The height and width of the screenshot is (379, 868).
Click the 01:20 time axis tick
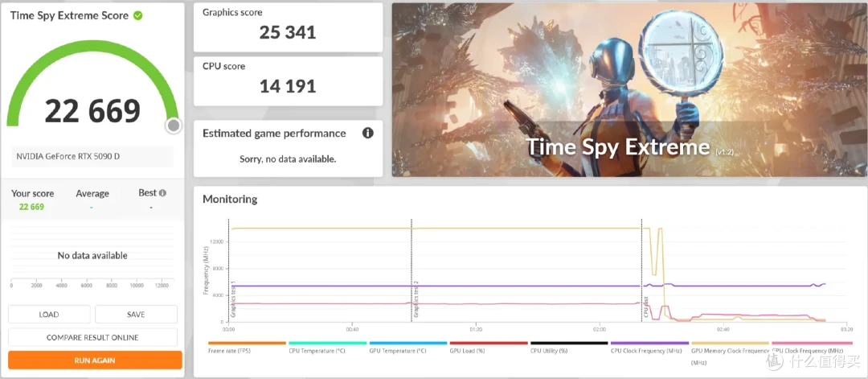(x=476, y=329)
